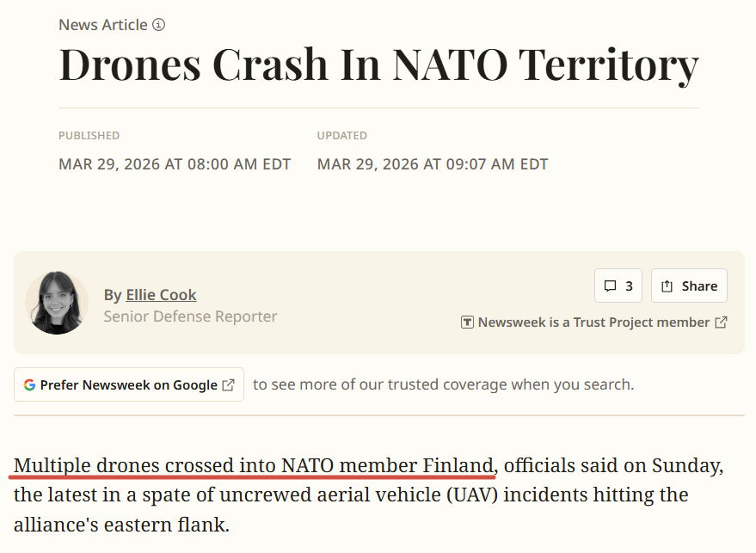Click the Share button label
The width and height of the screenshot is (756, 553).
tap(699, 286)
